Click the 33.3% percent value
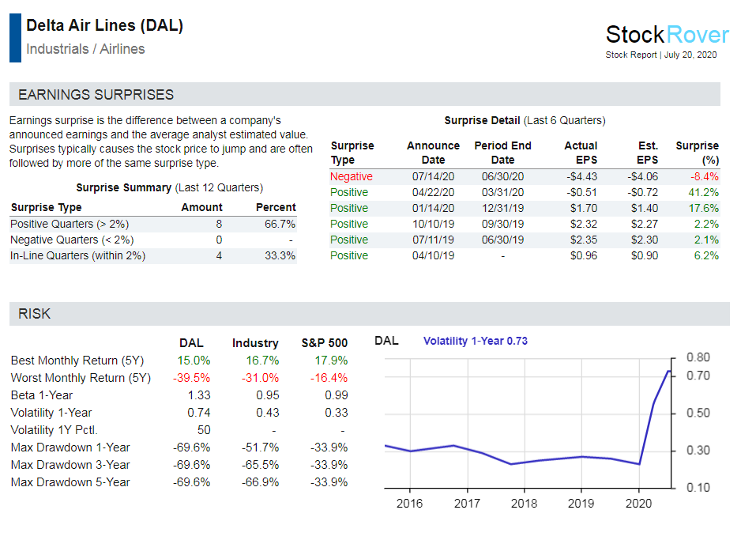Image resolution: width=756 pixels, height=540 pixels. coord(280,255)
